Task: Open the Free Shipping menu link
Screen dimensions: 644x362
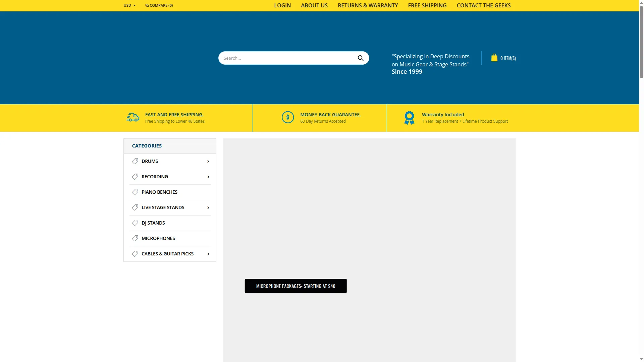Action: (x=427, y=5)
